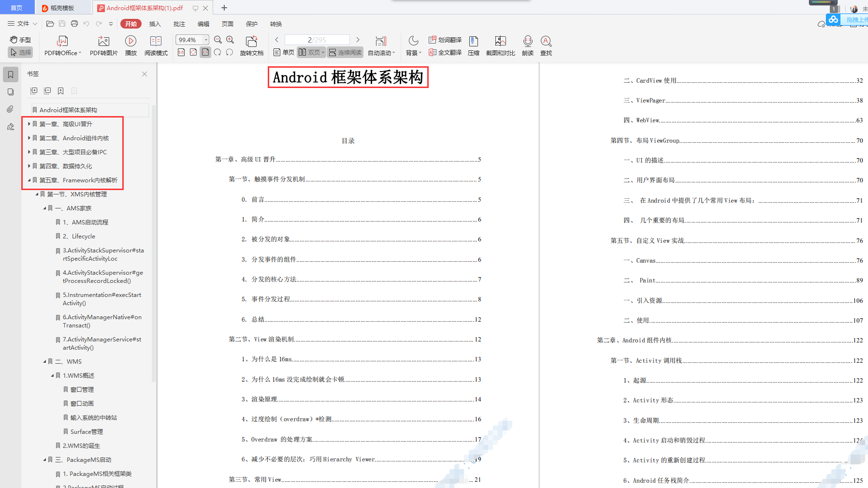
Task: Select the 开始 ribbon tab
Action: tap(131, 24)
